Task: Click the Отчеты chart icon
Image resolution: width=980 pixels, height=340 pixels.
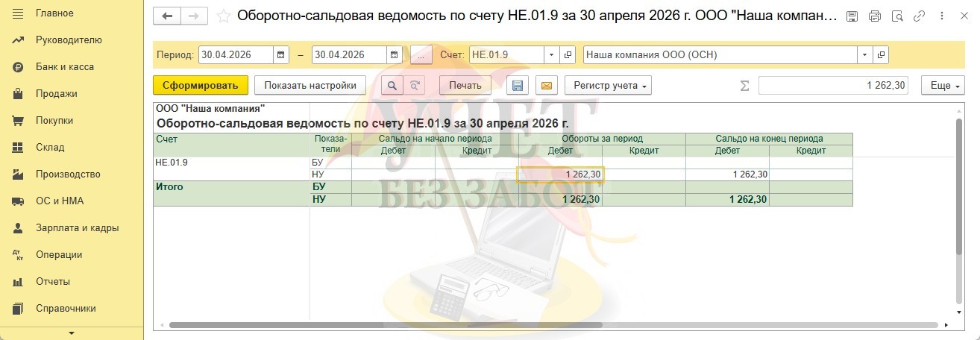Action: [19, 282]
